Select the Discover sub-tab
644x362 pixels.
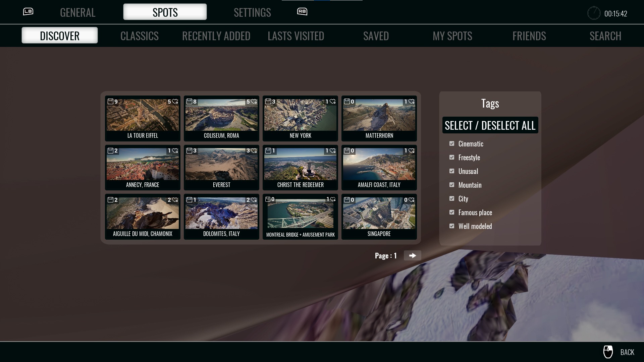tap(60, 35)
